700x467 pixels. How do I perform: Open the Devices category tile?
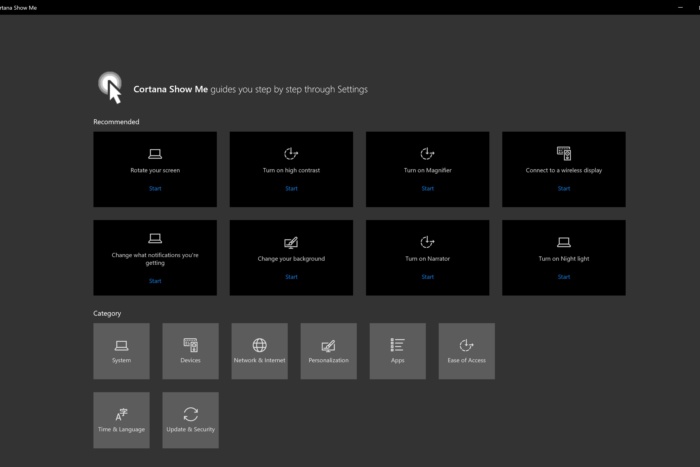point(191,351)
